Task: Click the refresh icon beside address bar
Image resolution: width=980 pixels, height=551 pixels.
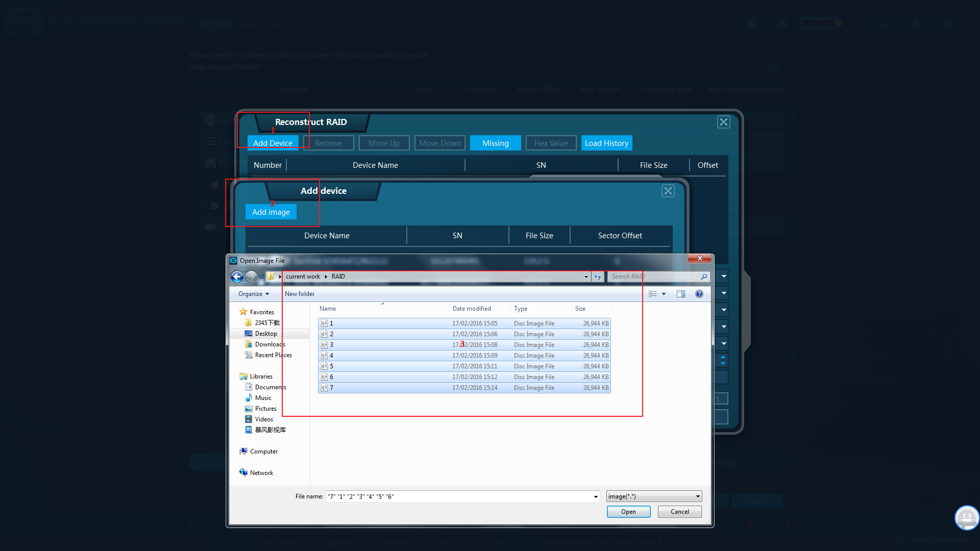Action: (x=598, y=277)
